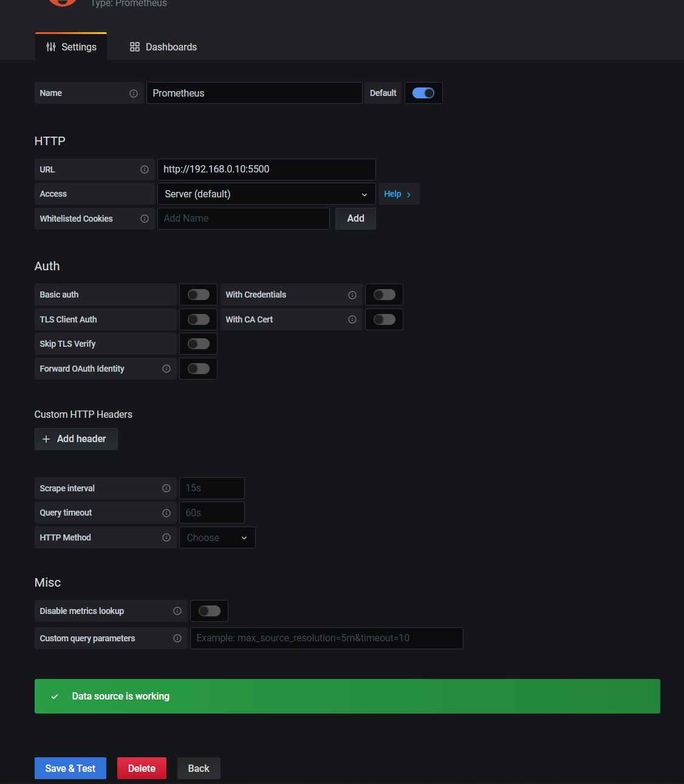Image resolution: width=684 pixels, height=784 pixels.
Task: Click the plus icon on Add header
Action: click(46, 439)
